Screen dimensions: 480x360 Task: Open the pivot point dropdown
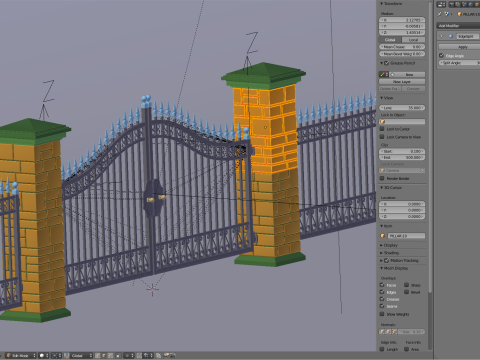coord(56,356)
